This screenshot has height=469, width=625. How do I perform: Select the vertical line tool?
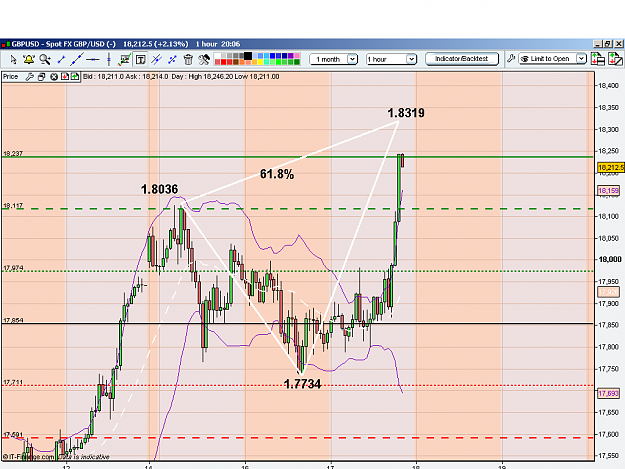[108, 60]
